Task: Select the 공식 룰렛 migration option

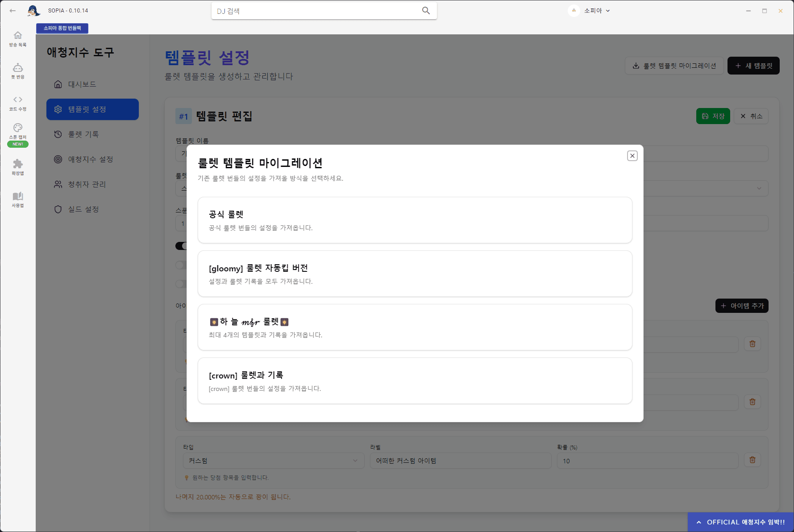Action: pos(415,220)
